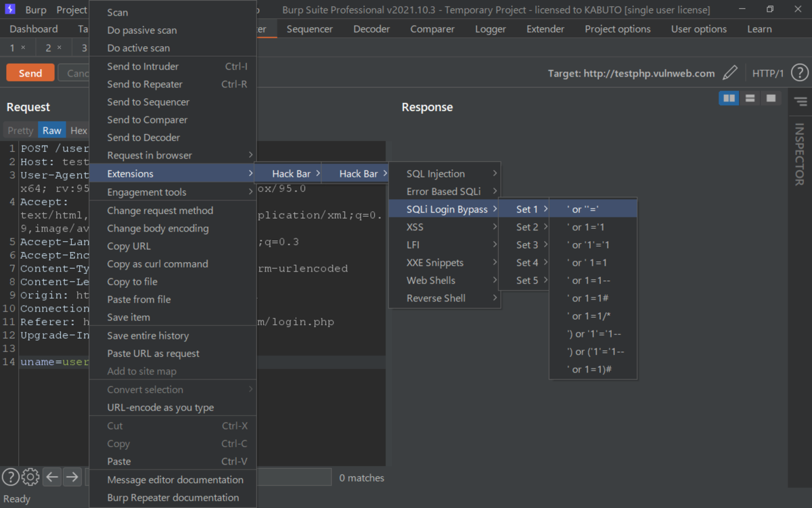
Task: Go to next match with right arrow
Action: point(72,477)
